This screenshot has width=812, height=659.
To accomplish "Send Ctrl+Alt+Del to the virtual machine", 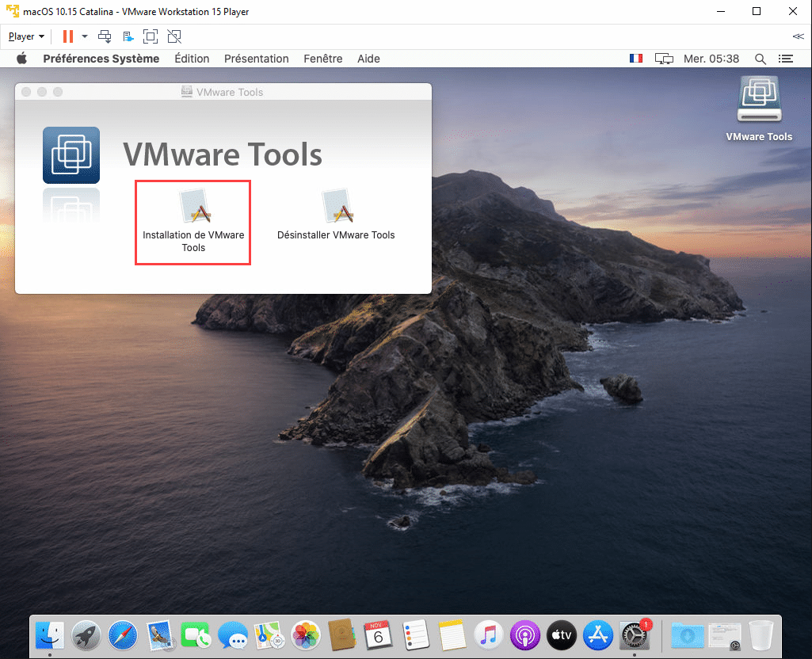I will (105, 36).
